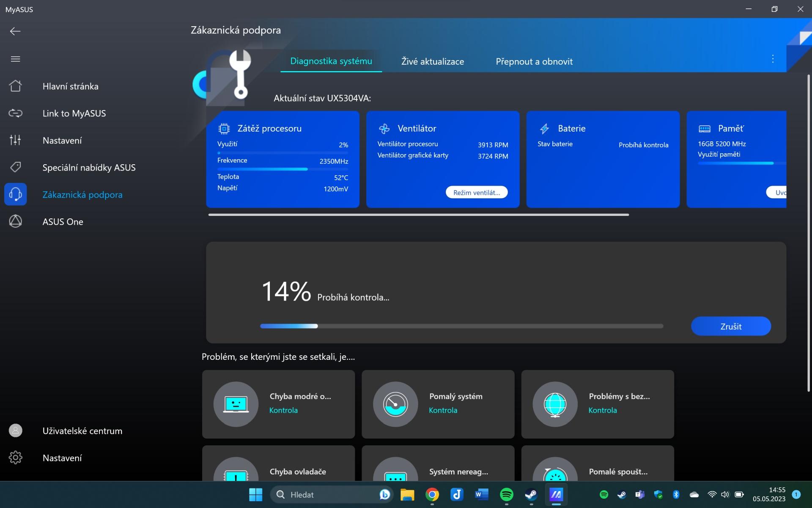Go to Hlavní stránka menu item

(71, 86)
